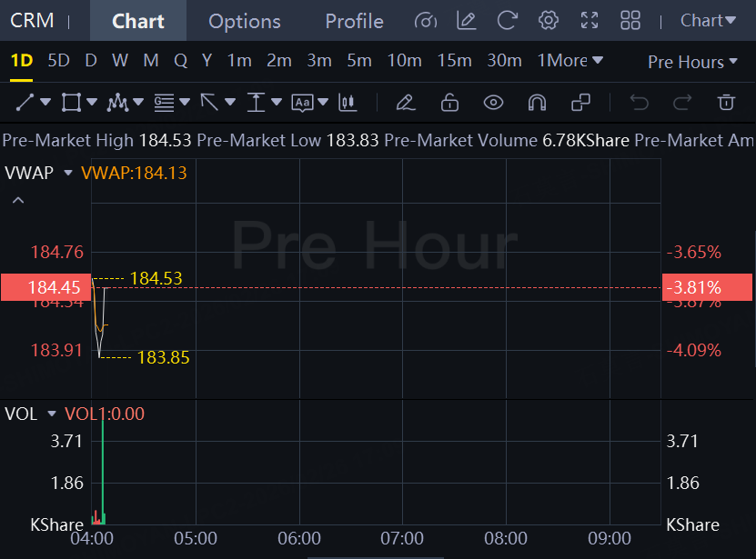
Task: Click the edit note pencil icon
Action: [466, 21]
